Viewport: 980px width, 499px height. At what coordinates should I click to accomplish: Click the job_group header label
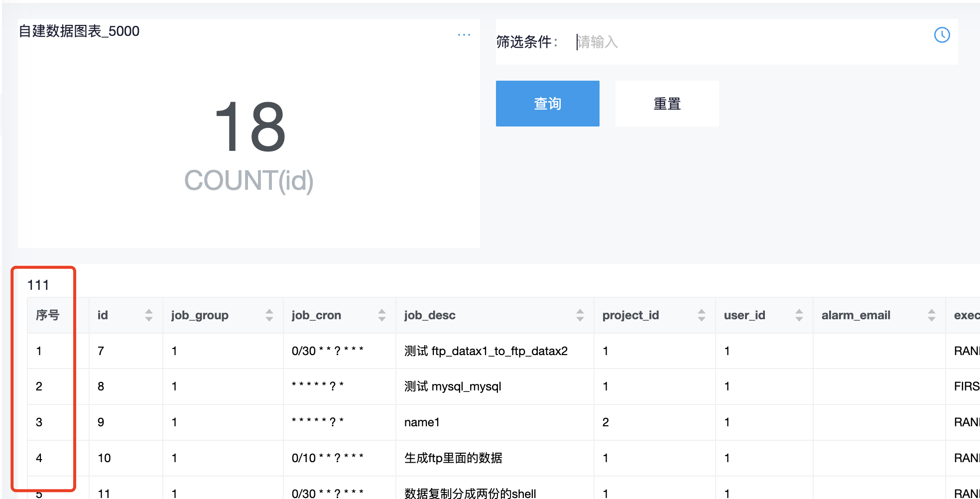tap(200, 315)
